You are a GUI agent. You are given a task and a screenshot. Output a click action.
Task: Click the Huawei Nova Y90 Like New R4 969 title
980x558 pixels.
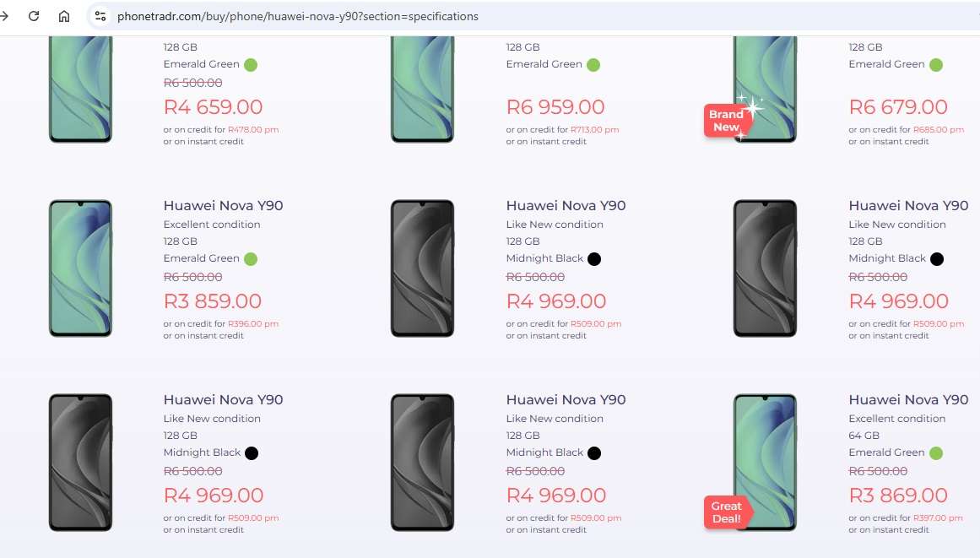tap(566, 205)
